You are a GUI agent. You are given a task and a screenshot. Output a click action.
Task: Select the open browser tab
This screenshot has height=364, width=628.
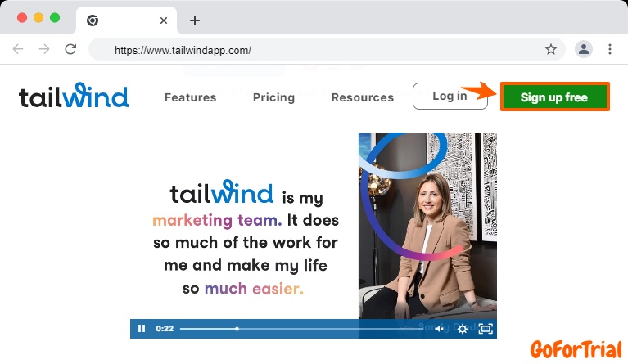[126, 20]
